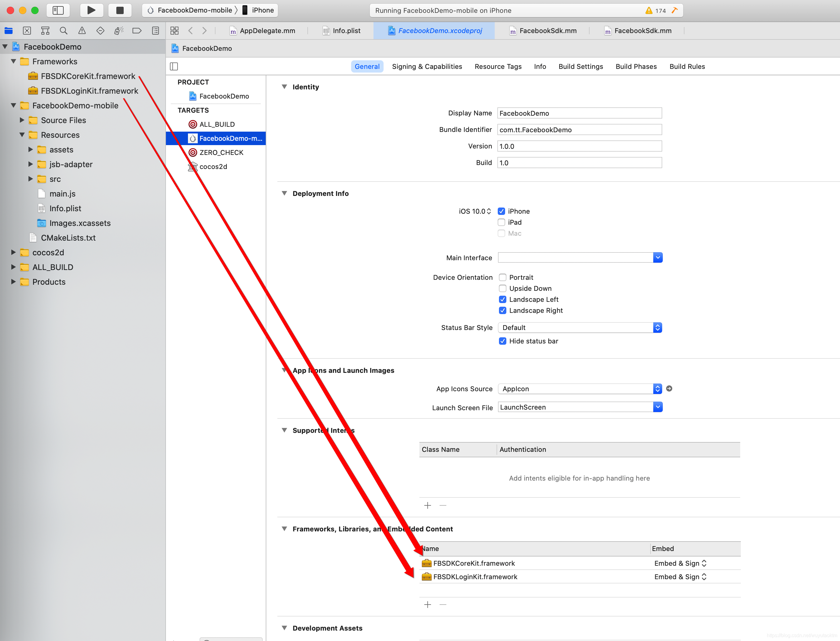Open the Launch Screen File dropdown
The width and height of the screenshot is (840, 641).
(658, 407)
